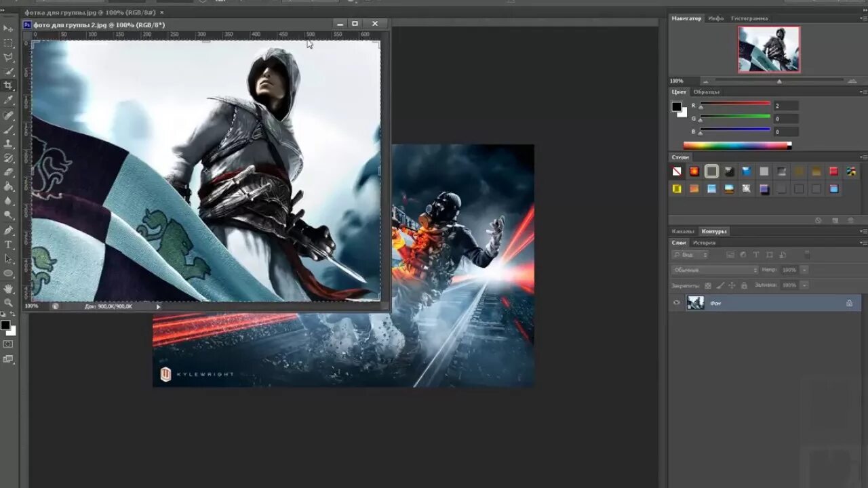The image size is (868, 488).
Task: Hide the Фон layer eye icon
Action: [676, 303]
